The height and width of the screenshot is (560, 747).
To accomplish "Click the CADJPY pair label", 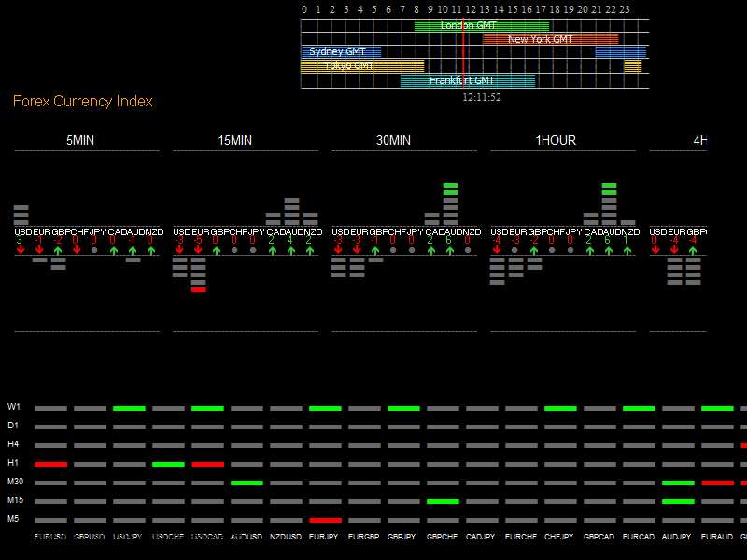I will click(x=480, y=537).
